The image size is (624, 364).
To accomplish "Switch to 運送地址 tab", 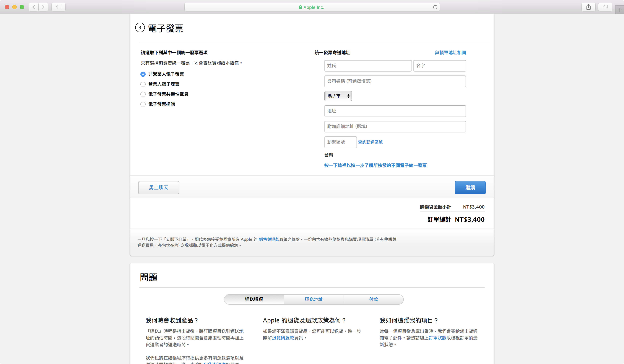I will 313,299.
